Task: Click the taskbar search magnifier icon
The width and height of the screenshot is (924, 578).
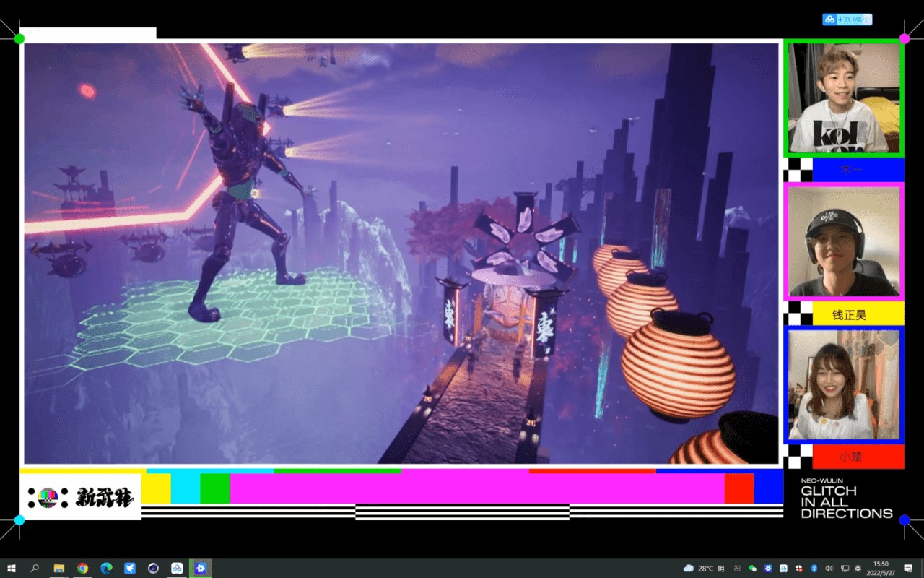Action: click(35, 569)
